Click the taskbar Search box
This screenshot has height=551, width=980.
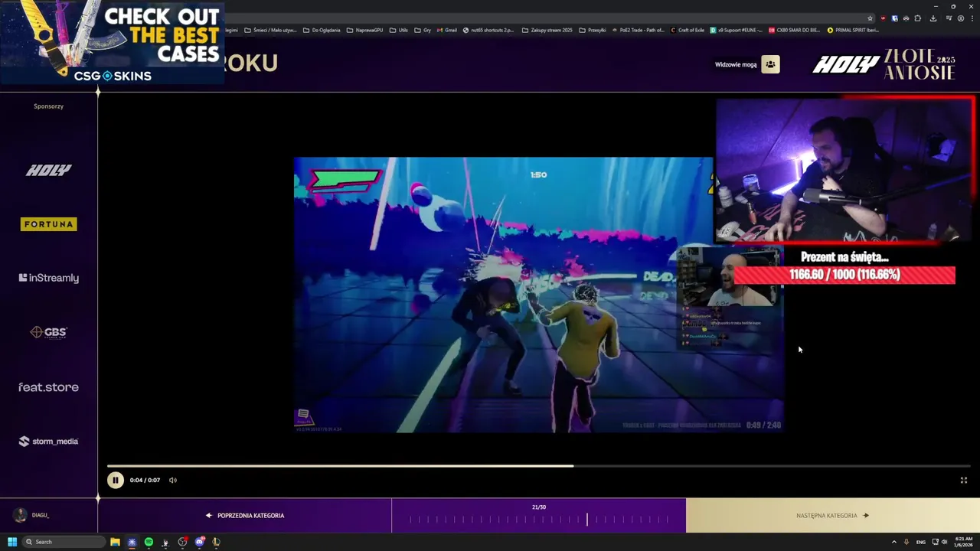point(64,542)
